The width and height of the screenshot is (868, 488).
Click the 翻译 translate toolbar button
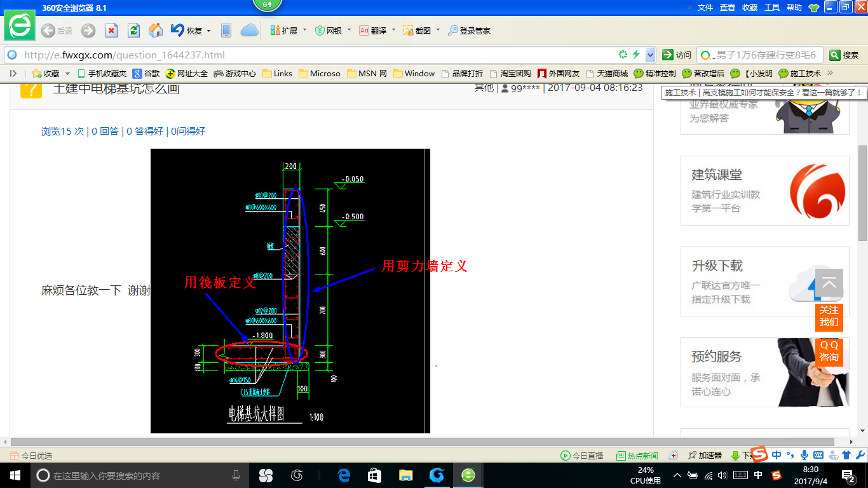373,30
